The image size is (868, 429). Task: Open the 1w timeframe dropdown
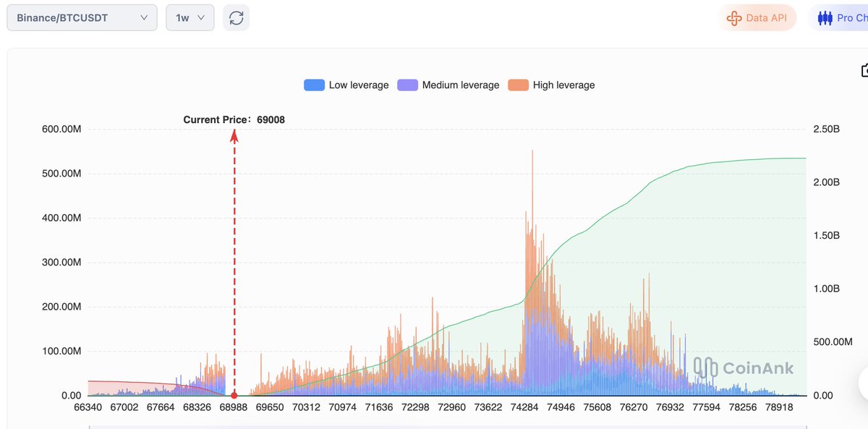pos(190,17)
